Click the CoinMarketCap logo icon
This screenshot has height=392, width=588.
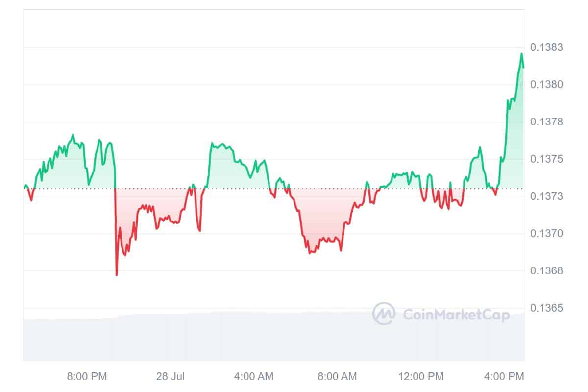click(384, 314)
